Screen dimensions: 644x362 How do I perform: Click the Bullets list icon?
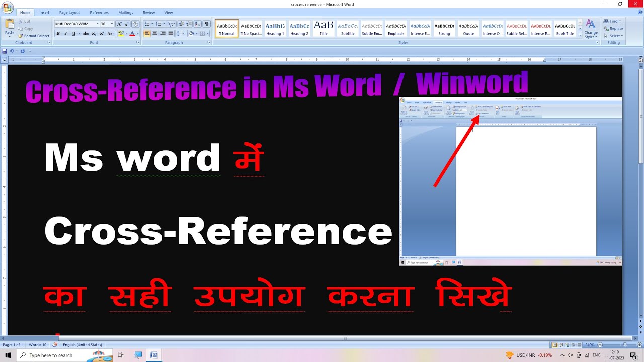pyautogui.click(x=147, y=24)
